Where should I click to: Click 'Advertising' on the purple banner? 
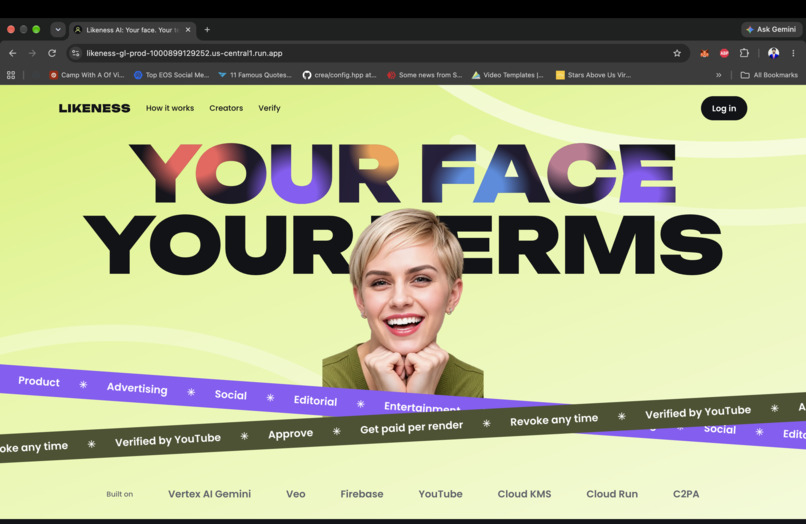pos(137,388)
